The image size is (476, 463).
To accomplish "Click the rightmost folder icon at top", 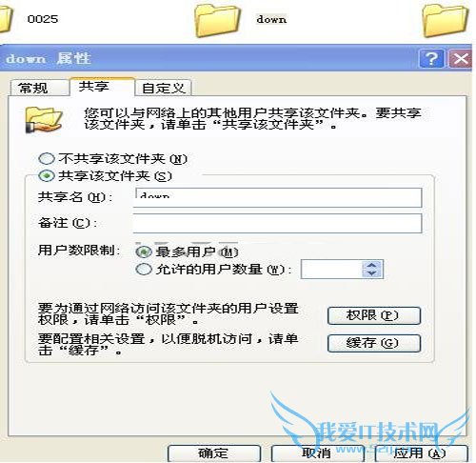I will point(446,20).
